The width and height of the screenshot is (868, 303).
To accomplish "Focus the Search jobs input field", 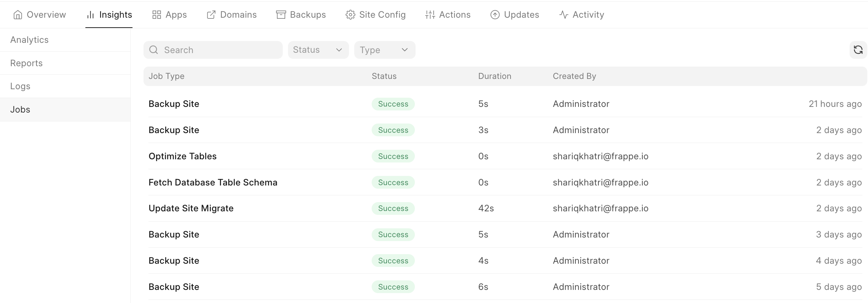I will pyautogui.click(x=220, y=50).
